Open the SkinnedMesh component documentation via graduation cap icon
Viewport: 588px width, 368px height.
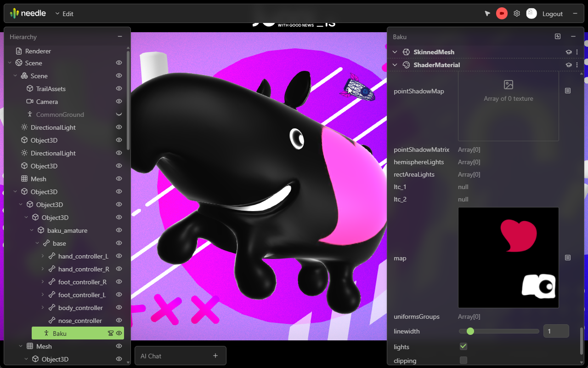[x=569, y=52]
